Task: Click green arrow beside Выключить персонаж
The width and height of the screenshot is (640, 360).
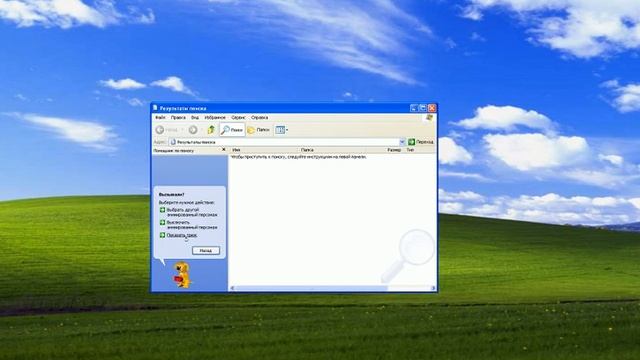Action: pos(162,222)
